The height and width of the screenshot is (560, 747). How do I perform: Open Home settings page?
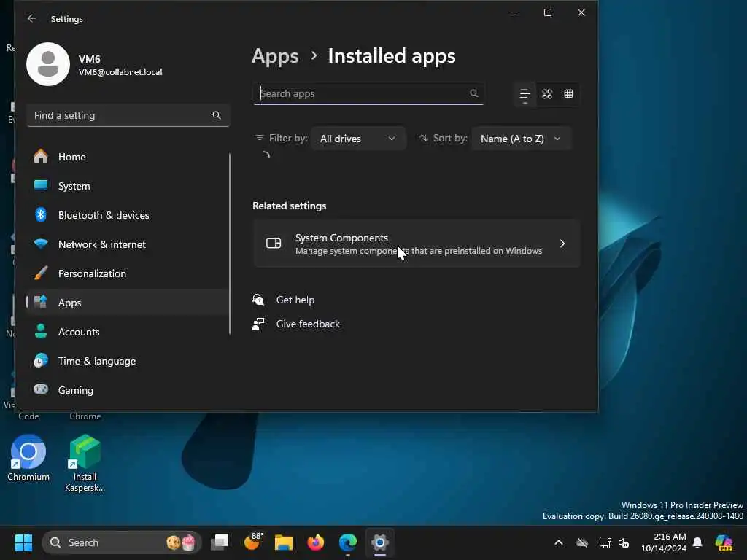(x=127, y=157)
